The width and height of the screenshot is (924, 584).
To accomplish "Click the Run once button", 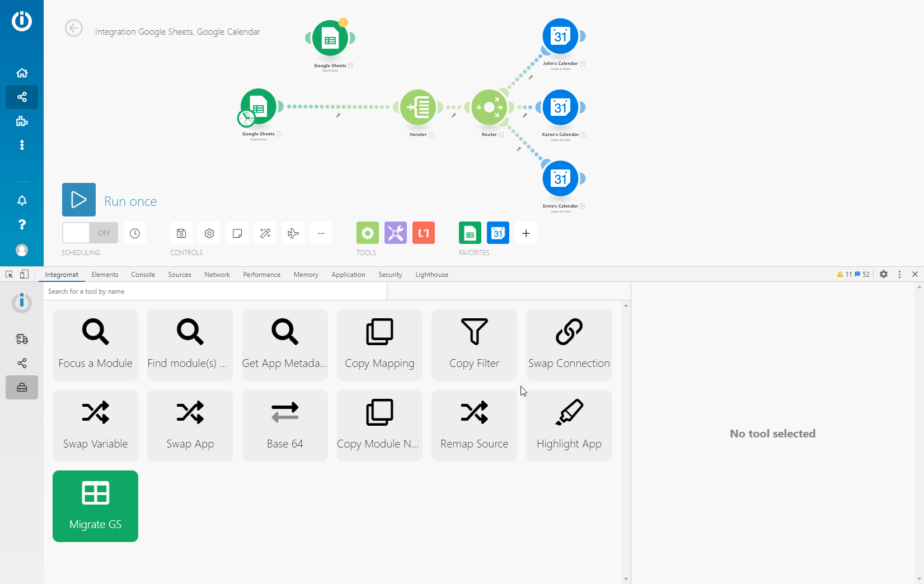I will point(79,200).
